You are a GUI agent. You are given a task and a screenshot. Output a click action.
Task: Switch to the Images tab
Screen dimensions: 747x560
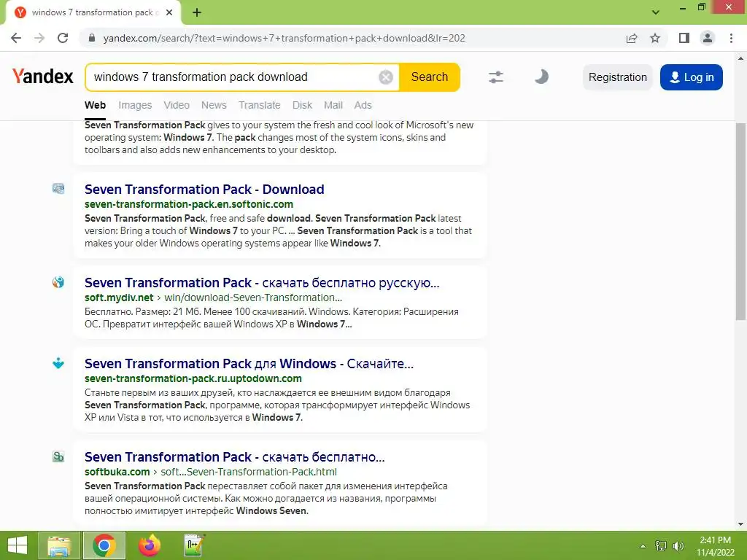[135, 105]
